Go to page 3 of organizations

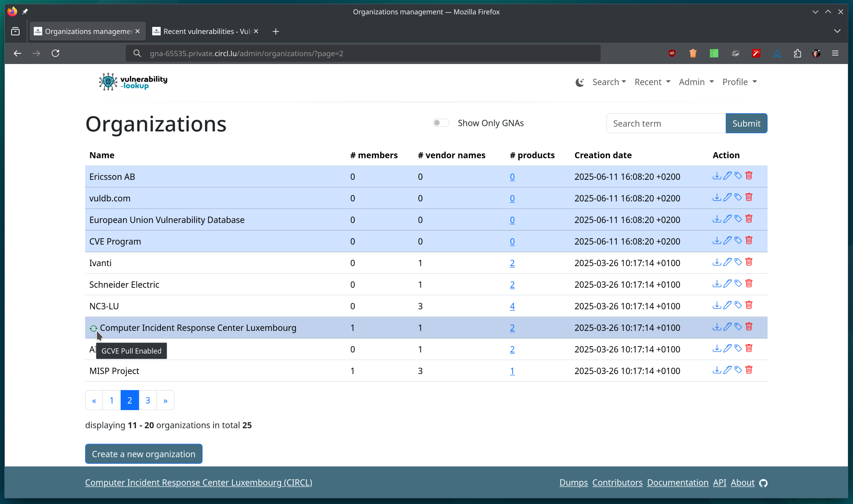tap(147, 401)
